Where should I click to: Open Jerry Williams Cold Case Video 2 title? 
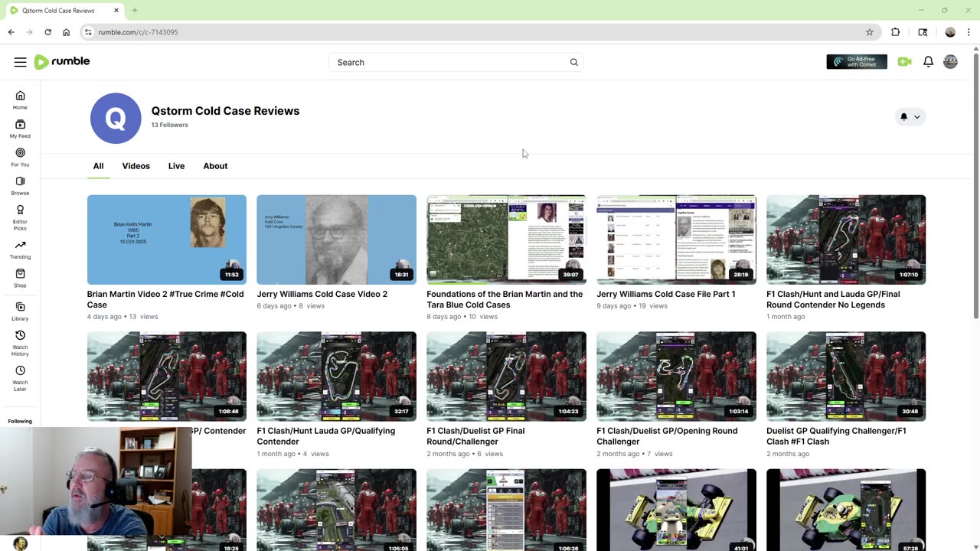coord(322,294)
